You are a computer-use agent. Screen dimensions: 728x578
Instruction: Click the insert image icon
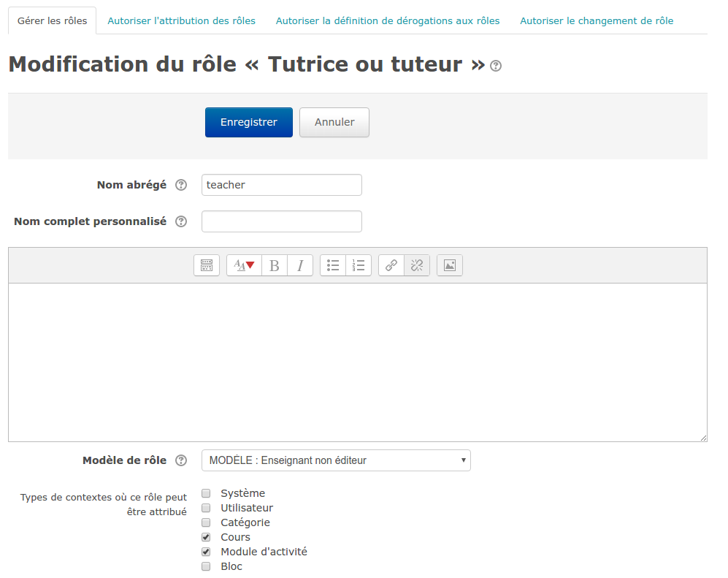(450, 265)
